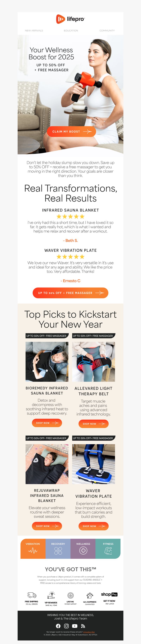The height and width of the screenshot is (644, 141).
Task: Open the New Arrivals menu item
Action: (34, 30)
